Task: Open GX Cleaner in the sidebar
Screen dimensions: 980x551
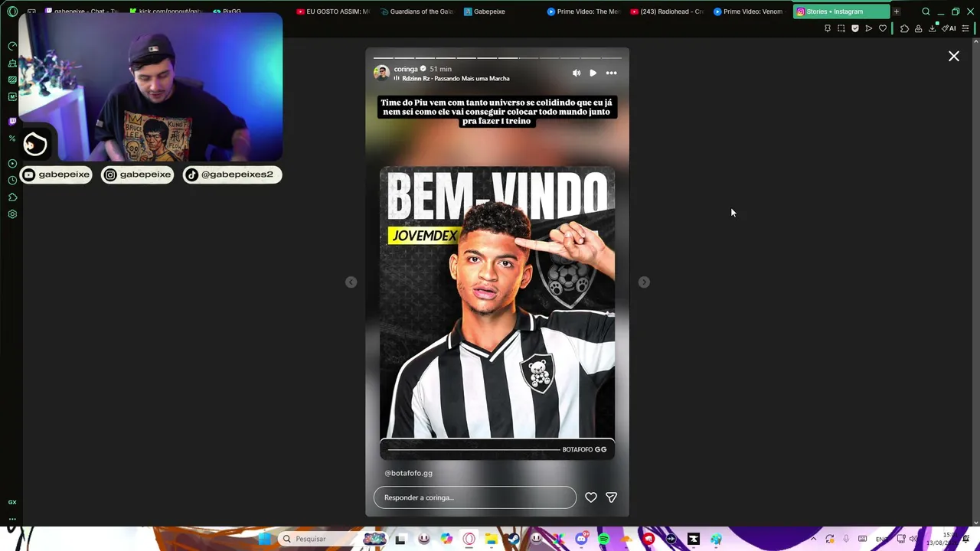Action: click(x=12, y=63)
